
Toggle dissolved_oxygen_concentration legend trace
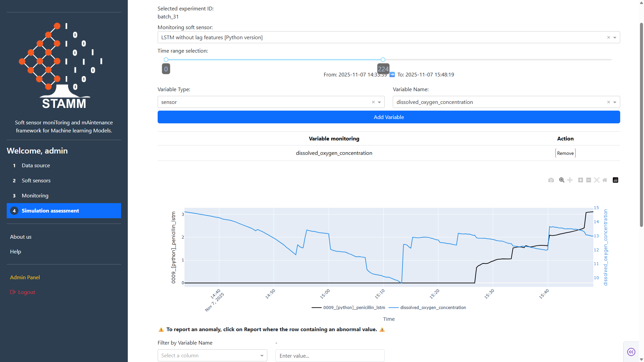[433, 308]
